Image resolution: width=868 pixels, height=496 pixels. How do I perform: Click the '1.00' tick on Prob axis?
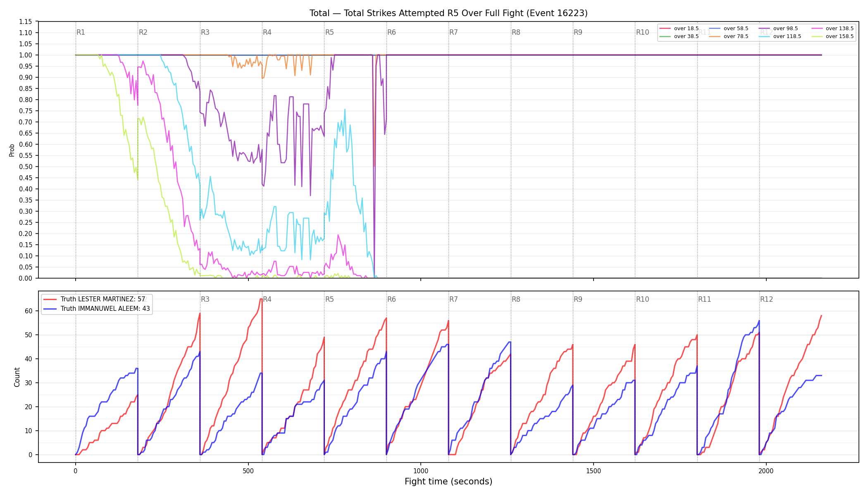26,55
